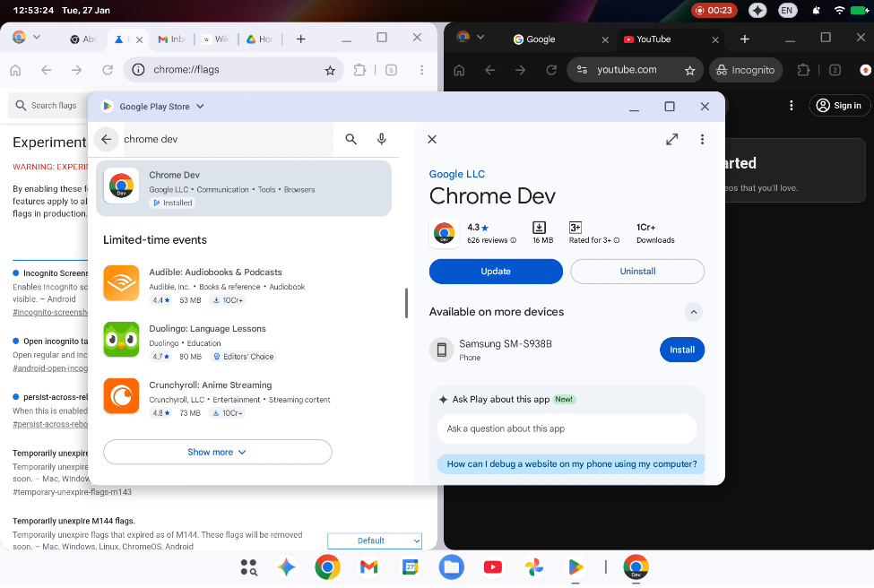Open extensions in the left Chrome window
The image size is (874, 588).
pos(360,70)
